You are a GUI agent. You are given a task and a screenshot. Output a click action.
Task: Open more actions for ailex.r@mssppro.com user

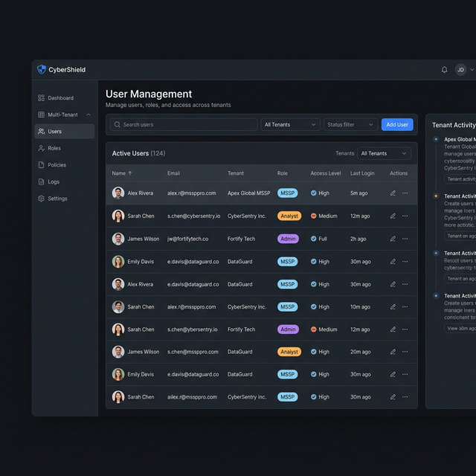(405, 396)
